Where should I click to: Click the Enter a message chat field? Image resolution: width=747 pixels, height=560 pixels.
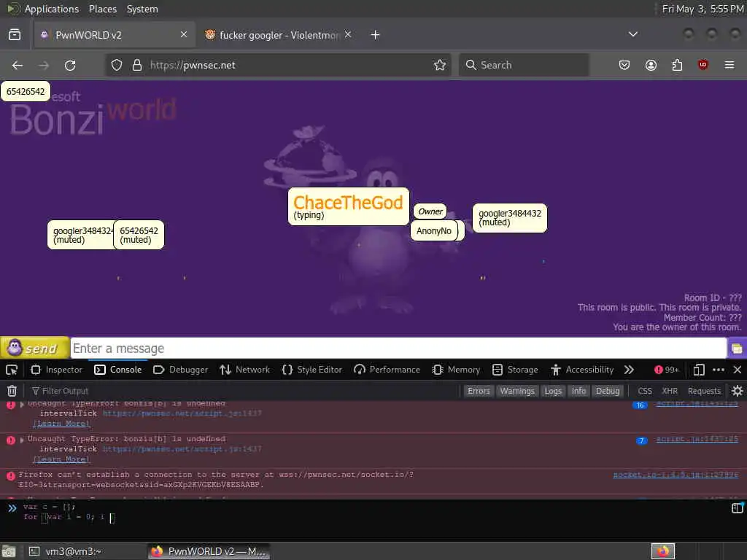(x=398, y=349)
